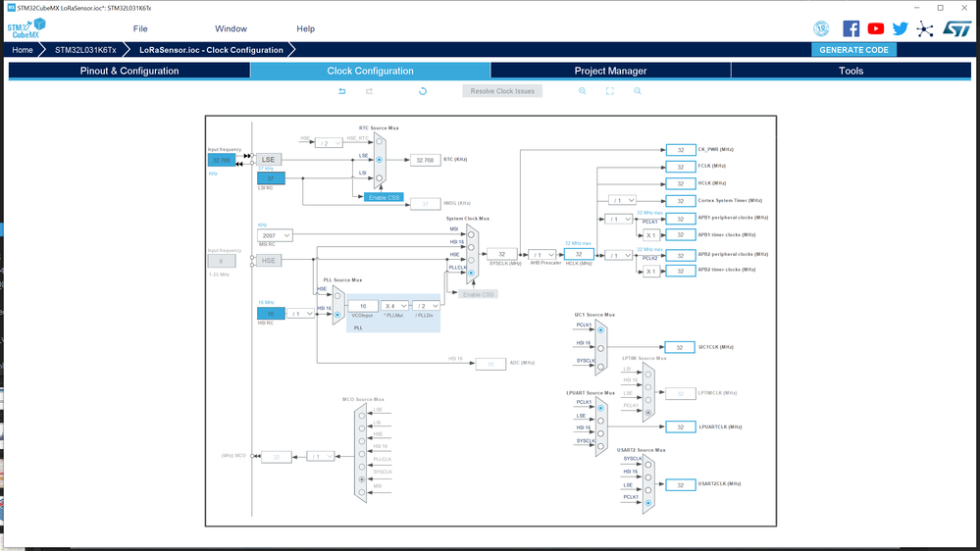Select LSE for LPUART source

point(600,421)
